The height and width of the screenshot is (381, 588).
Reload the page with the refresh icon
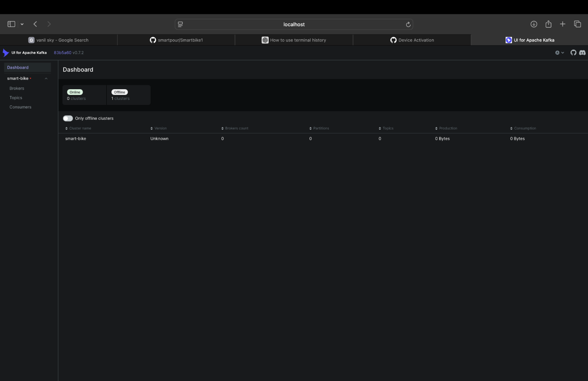click(x=408, y=24)
